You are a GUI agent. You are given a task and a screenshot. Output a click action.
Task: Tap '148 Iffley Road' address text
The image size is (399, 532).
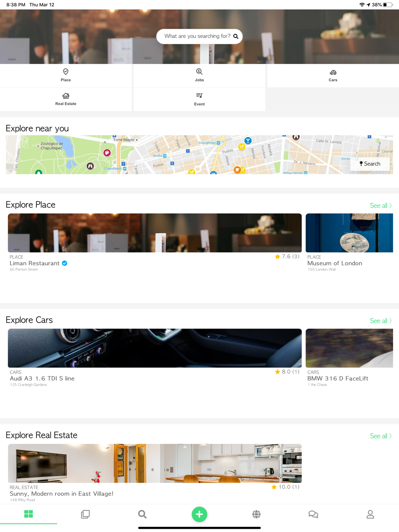[22, 500]
